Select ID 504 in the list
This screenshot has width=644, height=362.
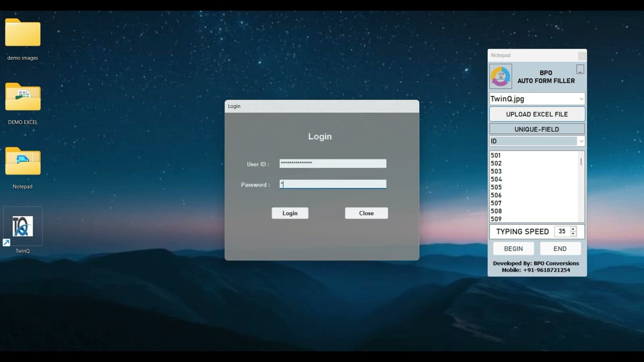[496, 179]
